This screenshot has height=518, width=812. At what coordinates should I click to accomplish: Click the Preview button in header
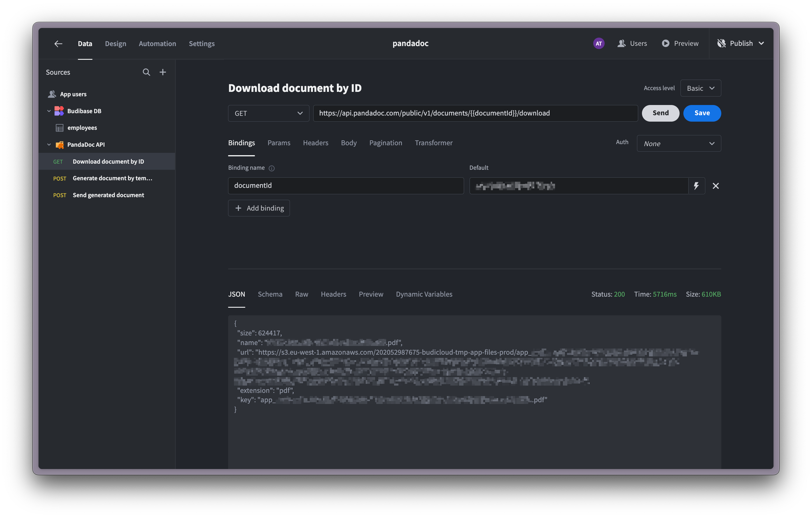680,43
